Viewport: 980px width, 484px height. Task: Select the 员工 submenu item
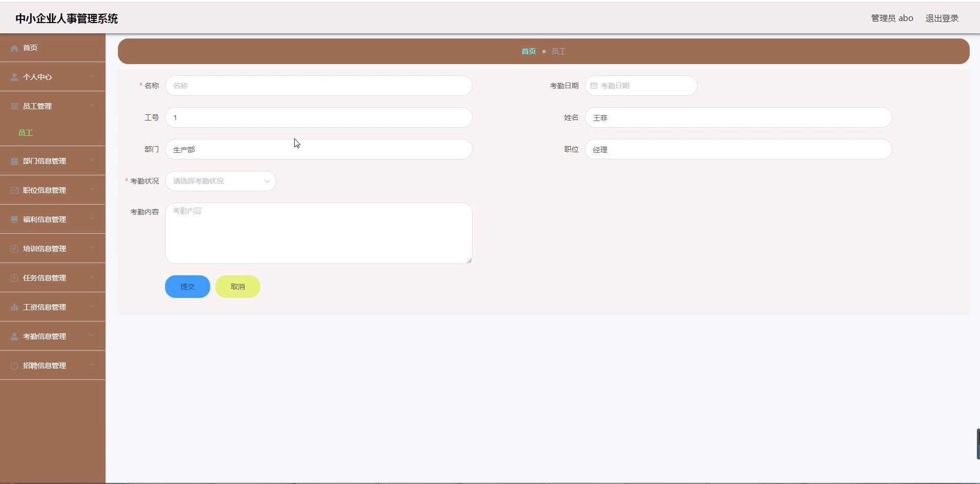(26, 133)
